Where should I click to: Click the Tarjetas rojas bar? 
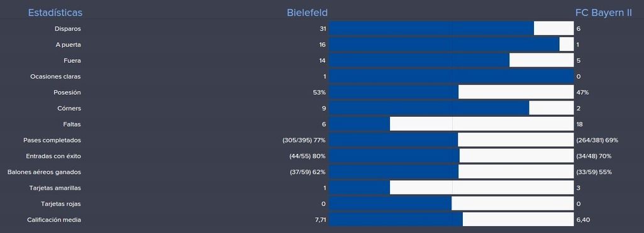pyautogui.click(x=452, y=203)
